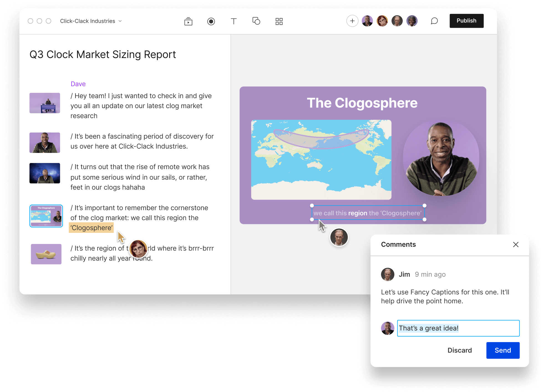543x392 pixels.
Task: Select the Grid/Layout tool icon
Action: [x=279, y=20]
